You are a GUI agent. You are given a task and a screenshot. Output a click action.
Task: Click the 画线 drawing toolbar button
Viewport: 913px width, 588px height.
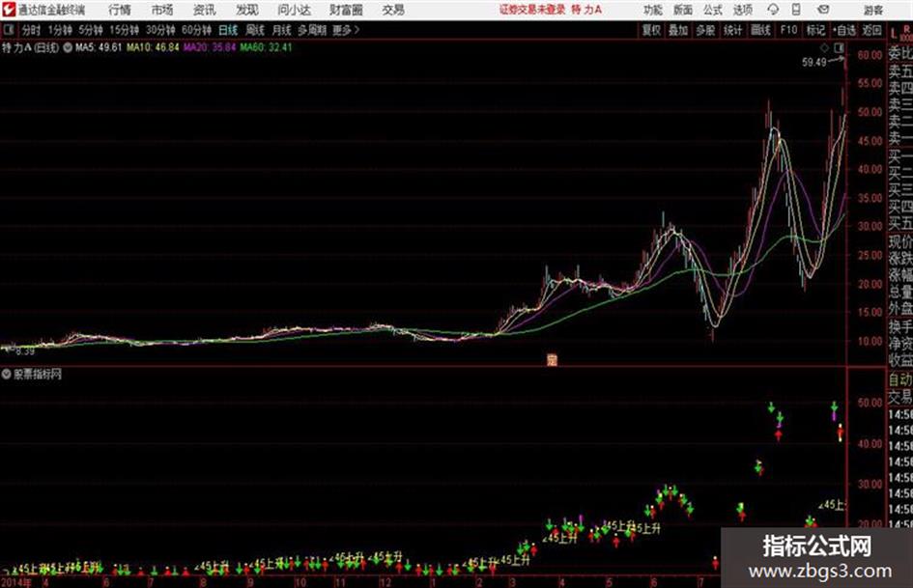(x=760, y=30)
